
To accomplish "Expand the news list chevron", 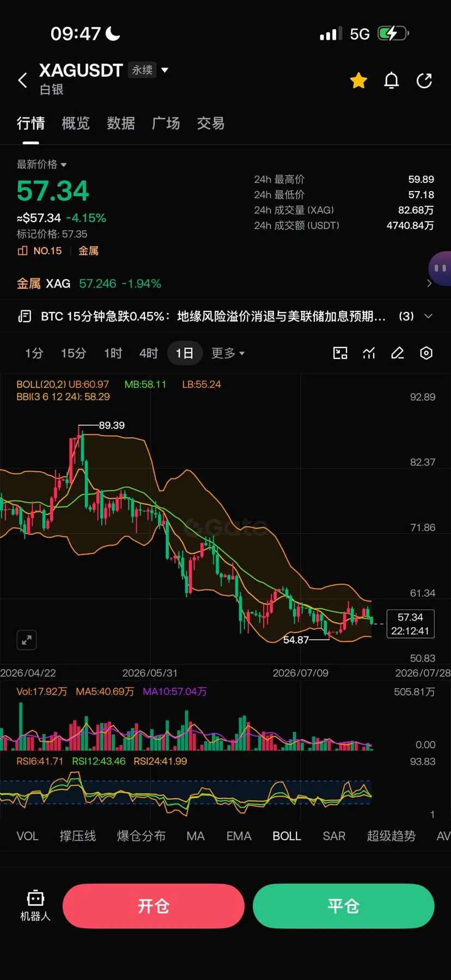I will pos(429,316).
